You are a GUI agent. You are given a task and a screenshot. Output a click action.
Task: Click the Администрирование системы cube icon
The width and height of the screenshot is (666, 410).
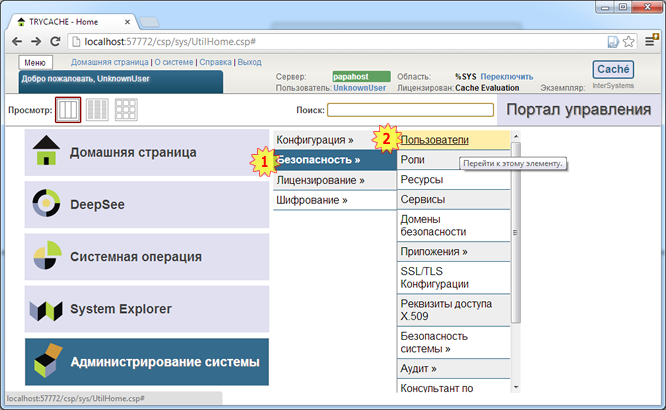click(48, 361)
